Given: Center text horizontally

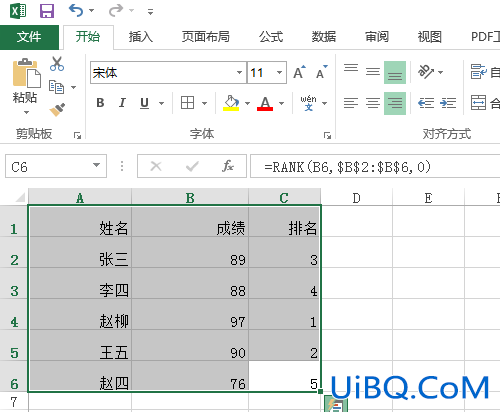Looking at the screenshot, I should [x=373, y=103].
